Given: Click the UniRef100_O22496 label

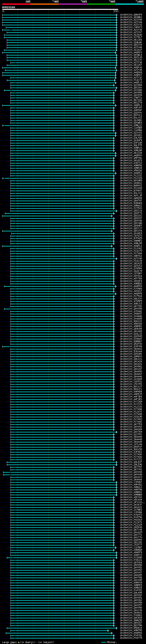Looking at the screenshot, I should click(x=131, y=90).
